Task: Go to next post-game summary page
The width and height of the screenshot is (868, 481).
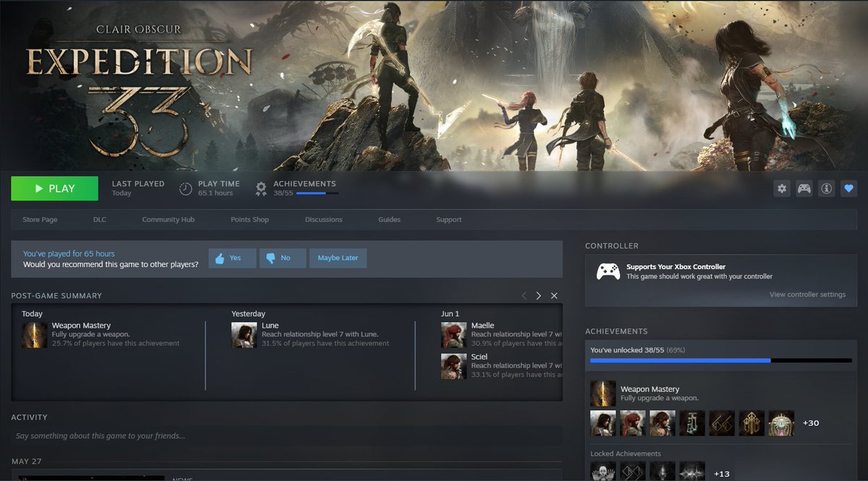Action: [538, 296]
